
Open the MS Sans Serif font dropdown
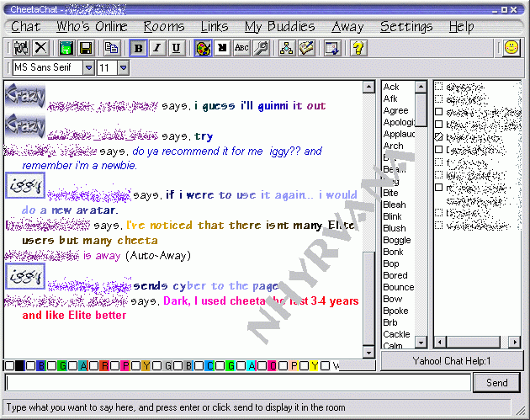[x=88, y=67]
